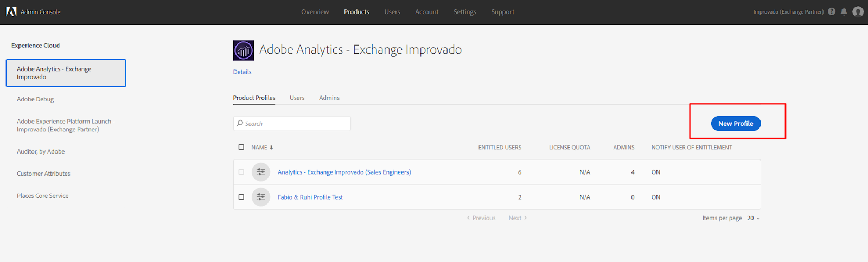Click the magnifier icon in Search field
This screenshot has height=262, width=868.
[240, 124]
